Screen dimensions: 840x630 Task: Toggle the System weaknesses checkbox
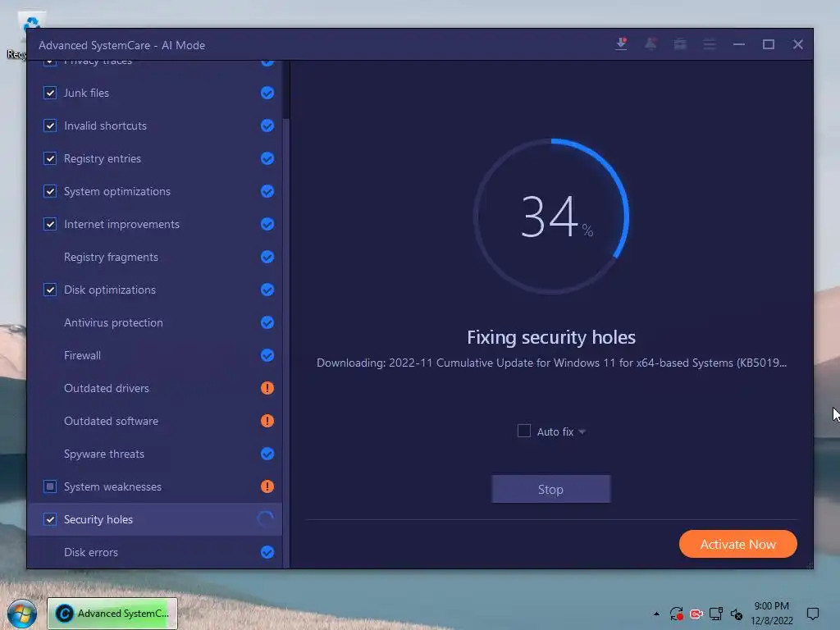50,486
